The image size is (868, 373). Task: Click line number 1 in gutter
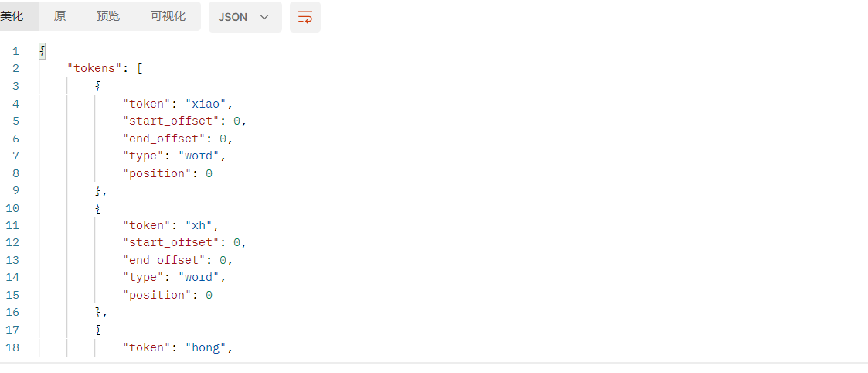point(15,52)
